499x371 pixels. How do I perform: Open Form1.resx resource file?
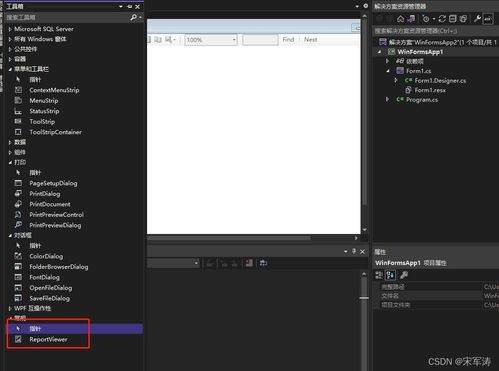click(x=430, y=90)
